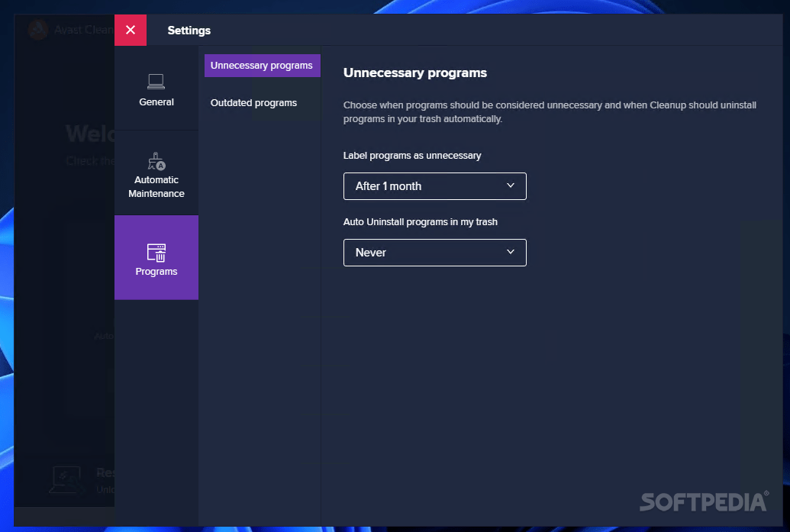
Task: Open Automatic Maintenance settings
Action: click(156, 173)
